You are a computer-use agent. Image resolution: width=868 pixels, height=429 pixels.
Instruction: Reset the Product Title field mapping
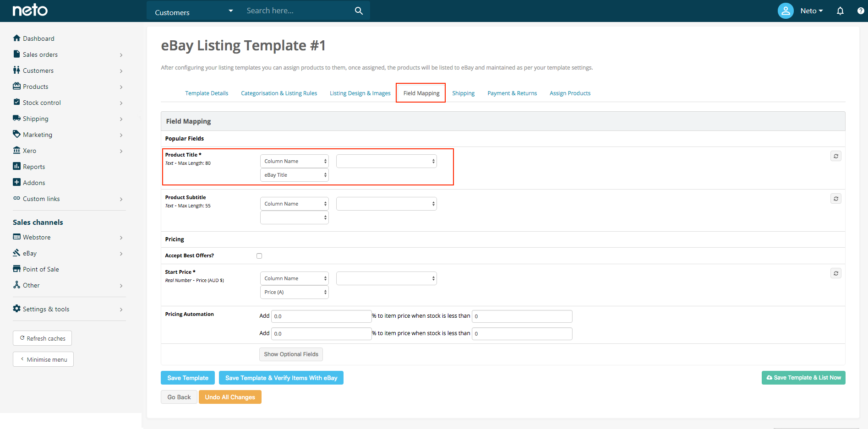click(x=836, y=156)
